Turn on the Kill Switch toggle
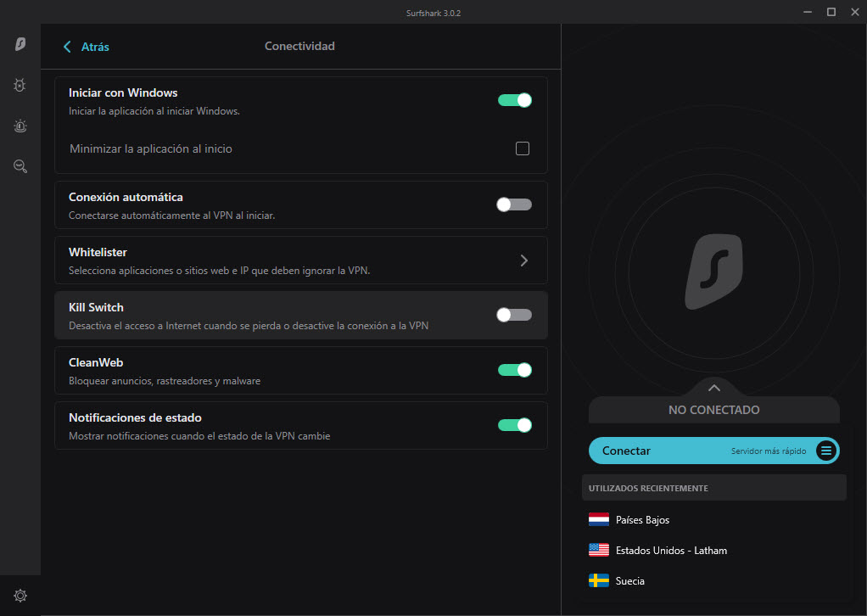The width and height of the screenshot is (867, 616). 514,315
